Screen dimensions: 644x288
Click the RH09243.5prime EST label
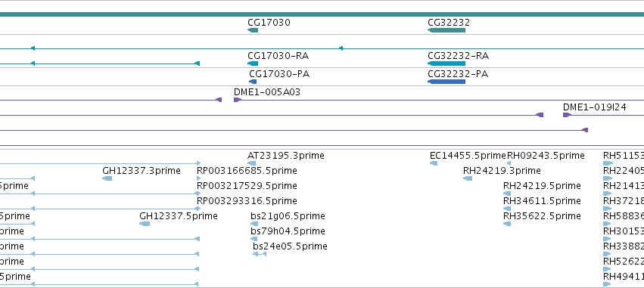click(546, 156)
